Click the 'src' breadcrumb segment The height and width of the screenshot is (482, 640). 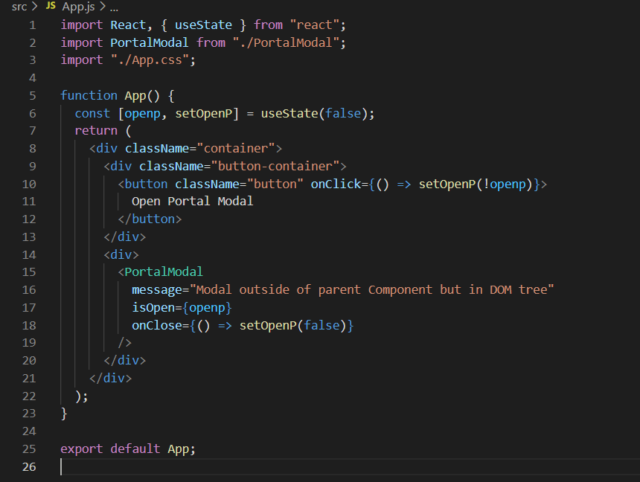[19, 7]
